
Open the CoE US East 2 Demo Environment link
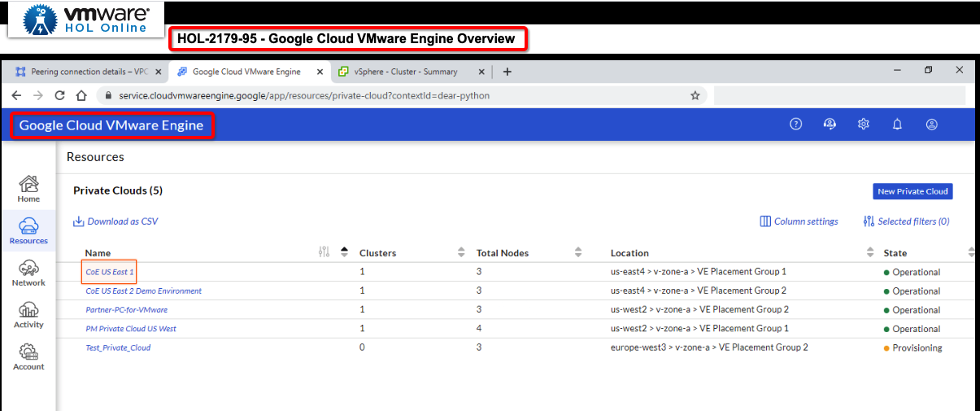tap(144, 291)
